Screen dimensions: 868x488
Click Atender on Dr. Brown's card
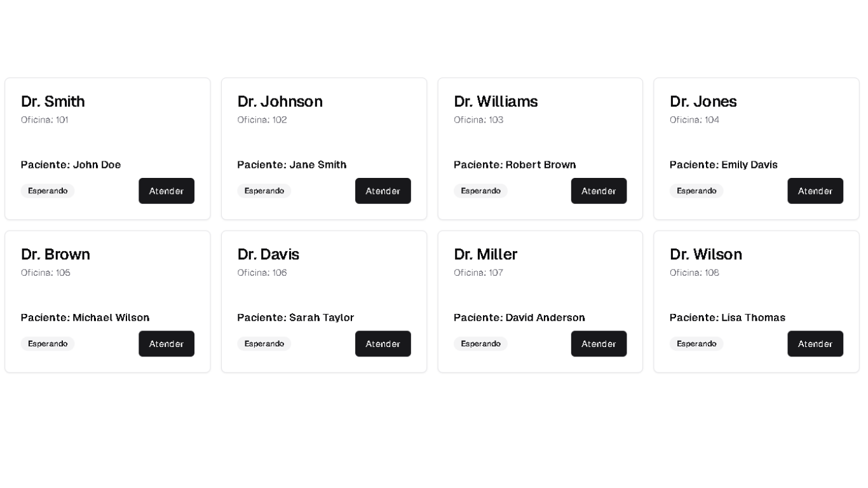[x=166, y=344]
